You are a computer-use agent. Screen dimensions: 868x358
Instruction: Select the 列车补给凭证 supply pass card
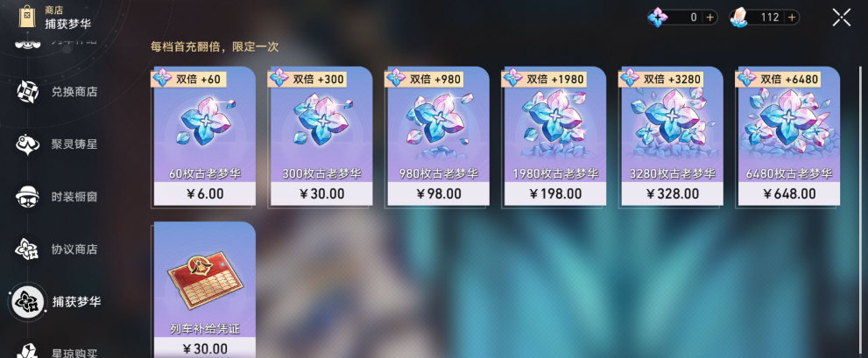(x=205, y=290)
